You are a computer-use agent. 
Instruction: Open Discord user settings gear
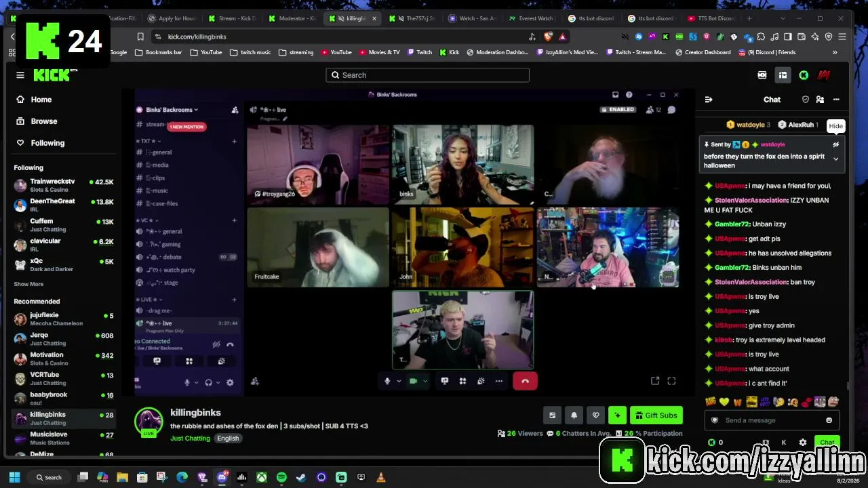230,383
